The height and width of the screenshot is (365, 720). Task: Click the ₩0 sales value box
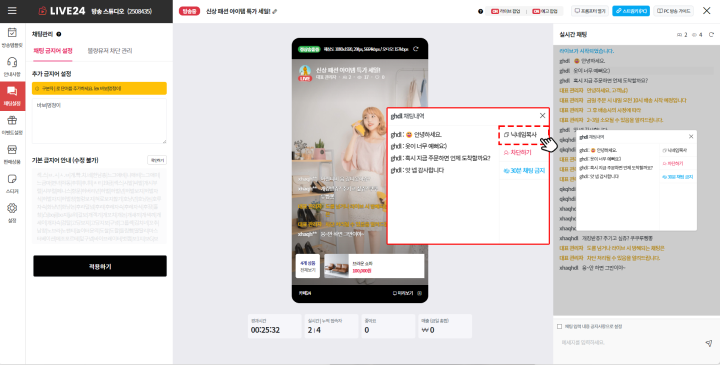tap(444, 326)
